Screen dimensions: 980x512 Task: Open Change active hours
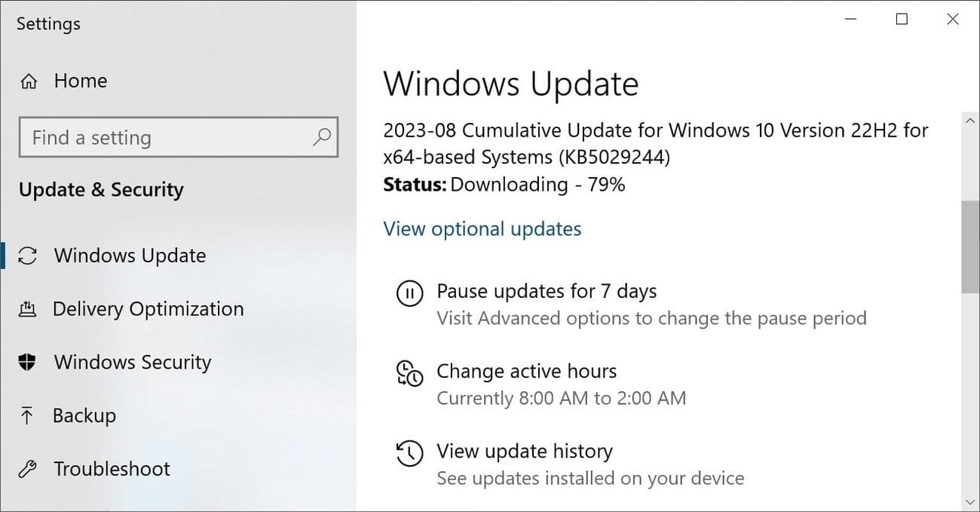tap(527, 371)
